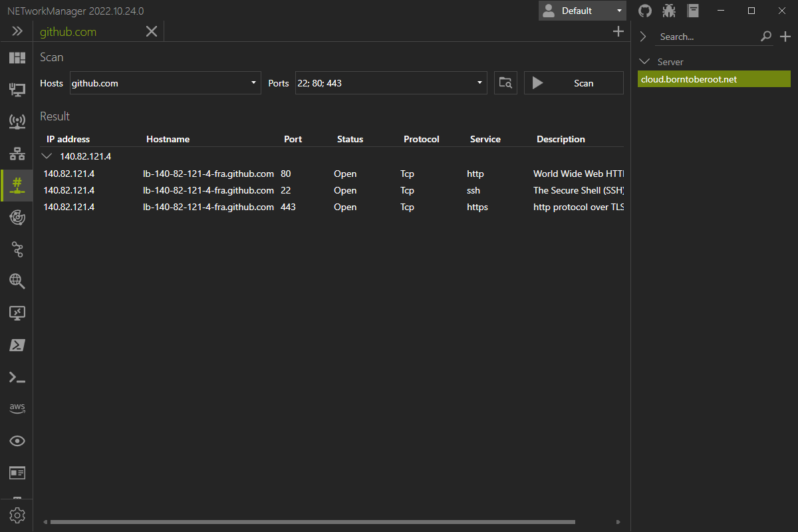Open the Ports history dropdown arrow
798x532 pixels.
pos(480,83)
